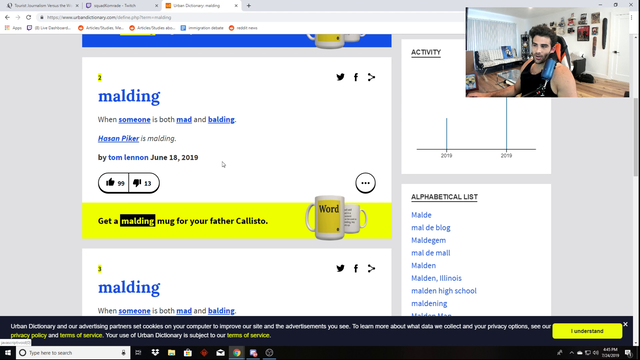The height and width of the screenshot is (360, 640).
Task: Open the OBS Studio taskbar icon
Action: (269, 353)
